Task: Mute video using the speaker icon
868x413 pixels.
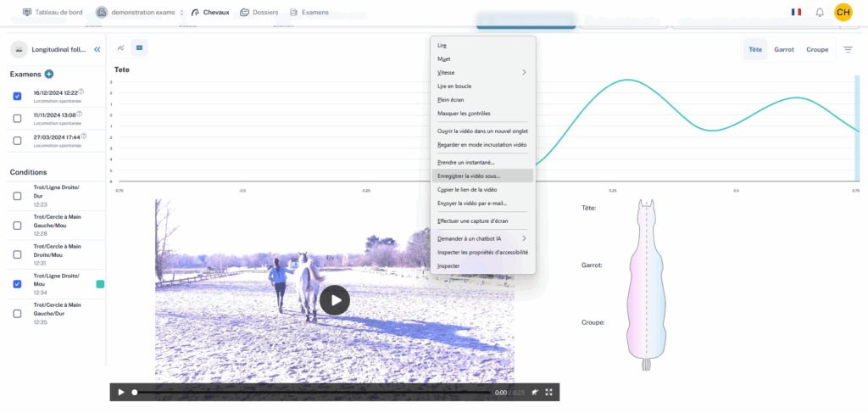Action: pos(535,393)
